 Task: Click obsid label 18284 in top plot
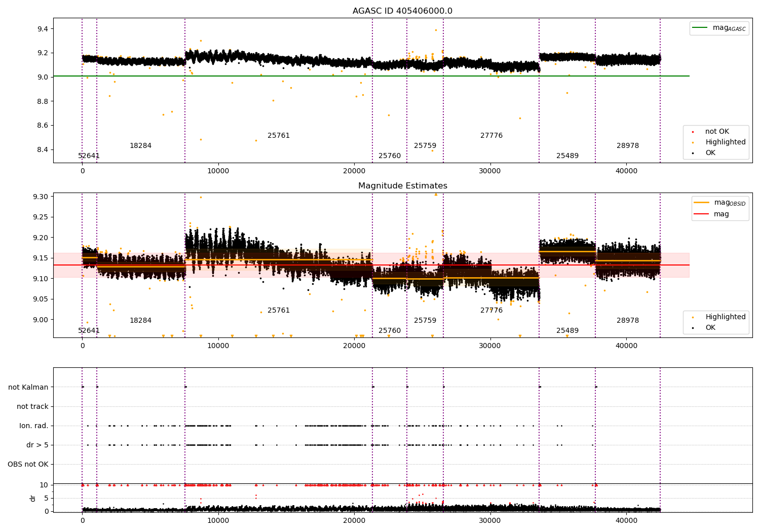pyautogui.click(x=140, y=146)
